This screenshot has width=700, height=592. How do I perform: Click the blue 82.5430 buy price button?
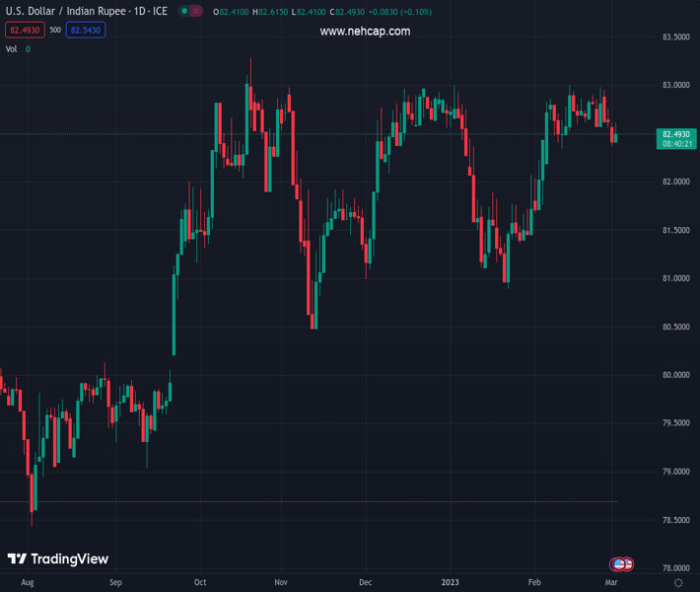[86, 30]
